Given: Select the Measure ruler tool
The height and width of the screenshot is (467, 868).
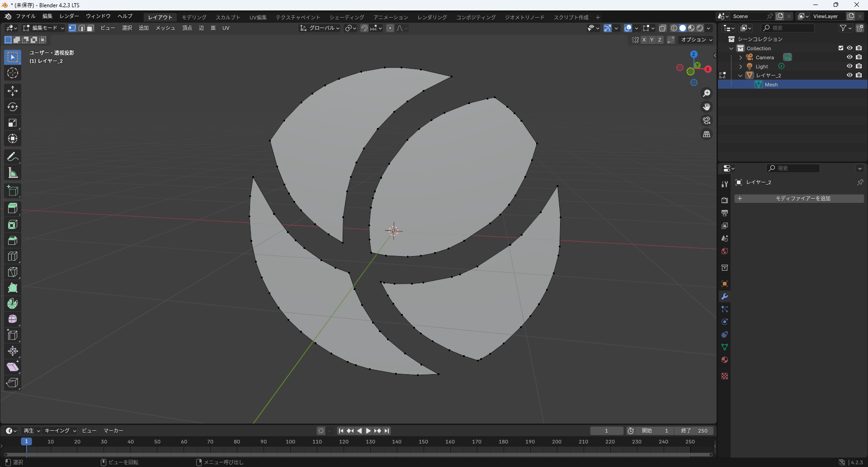Looking at the screenshot, I should coord(13,173).
